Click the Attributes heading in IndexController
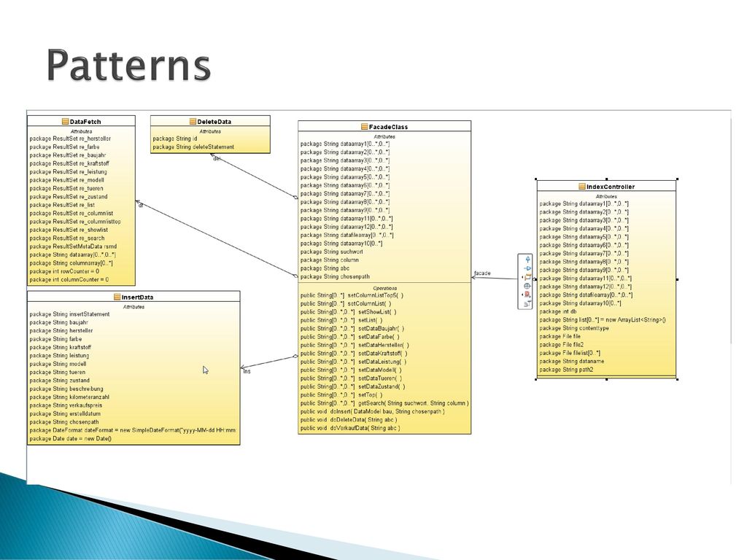 [x=606, y=196]
